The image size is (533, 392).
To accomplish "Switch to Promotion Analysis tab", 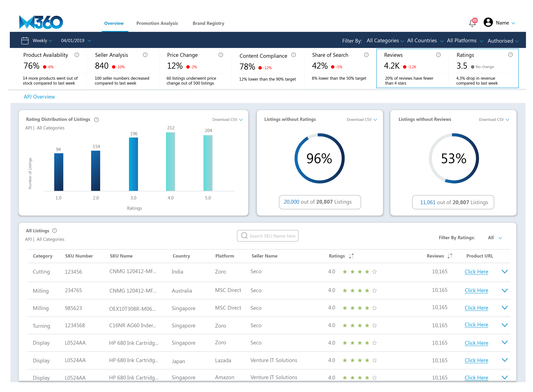I will click(x=157, y=23).
